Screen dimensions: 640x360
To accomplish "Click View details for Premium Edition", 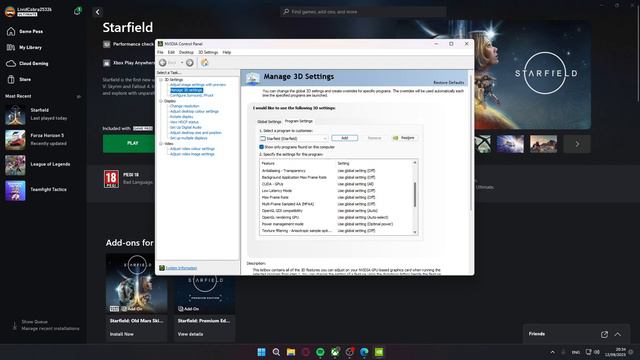I will (190, 334).
